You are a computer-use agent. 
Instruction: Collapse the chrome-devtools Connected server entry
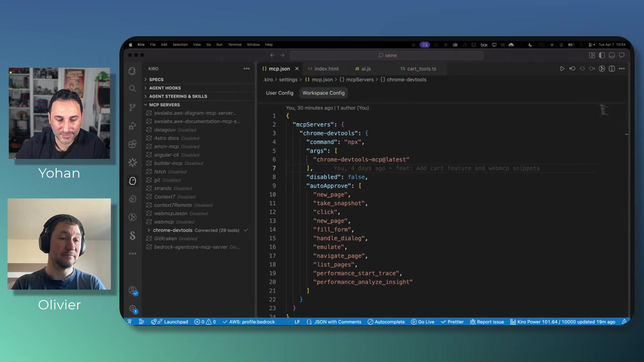coord(149,230)
